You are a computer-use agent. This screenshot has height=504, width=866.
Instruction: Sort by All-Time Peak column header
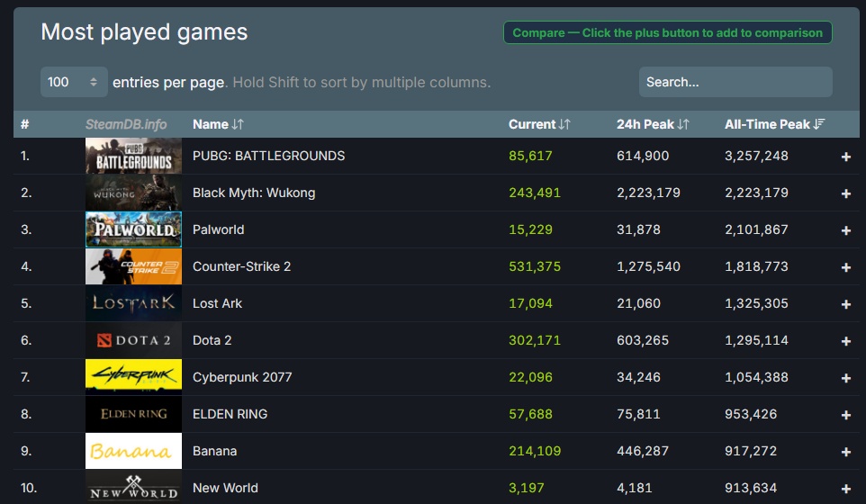pyautogui.click(x=774, y=124)
